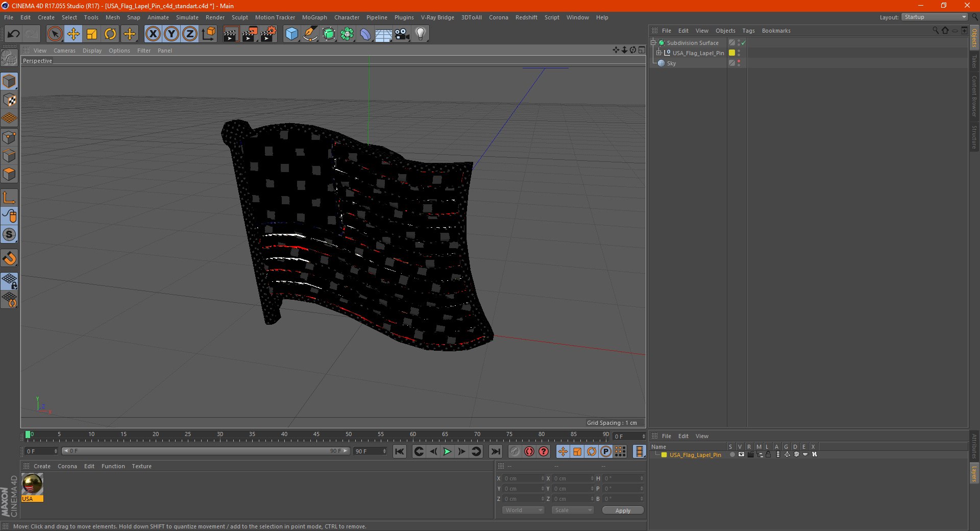
Task: Select the USA material thumbnail
Action: (32, 484)
